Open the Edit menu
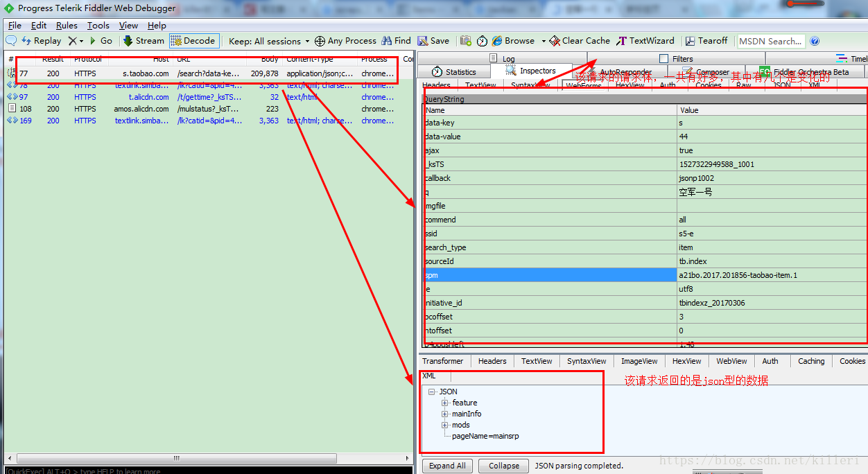This screenshot has width=868, height=474. pyautogui.click(x=39, y=25)
